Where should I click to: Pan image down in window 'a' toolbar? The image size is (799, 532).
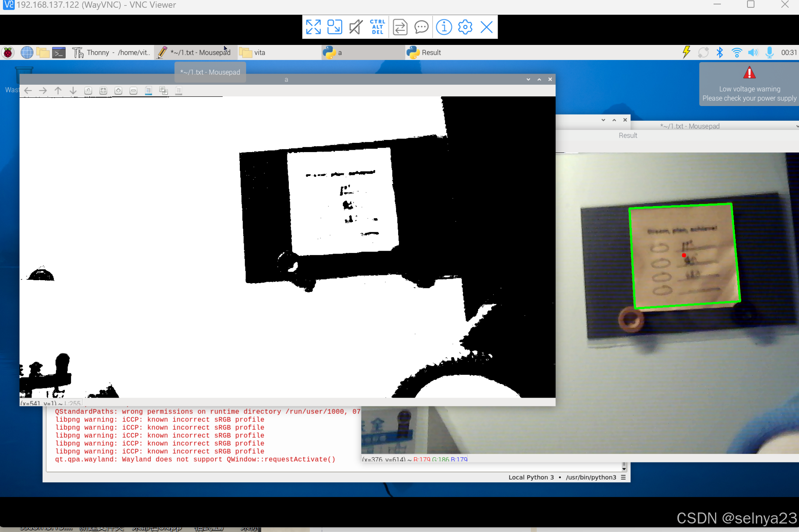(x=73, y=91)
